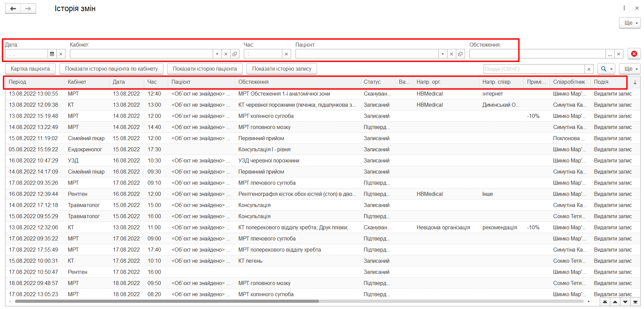This screenshot has width=644, height=309.
Task: Click the back navigation arrow
Action: click(13, 8)
